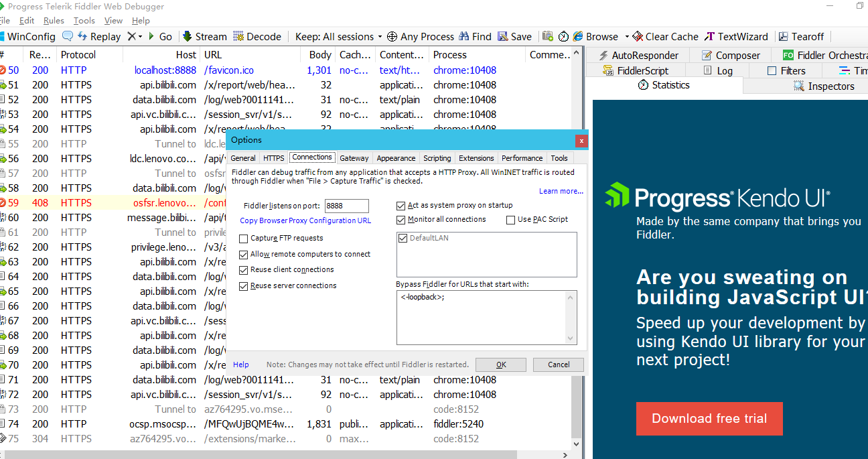Toggle Decode in the toolbar
The image size is (868, 459).
point(257,37)
